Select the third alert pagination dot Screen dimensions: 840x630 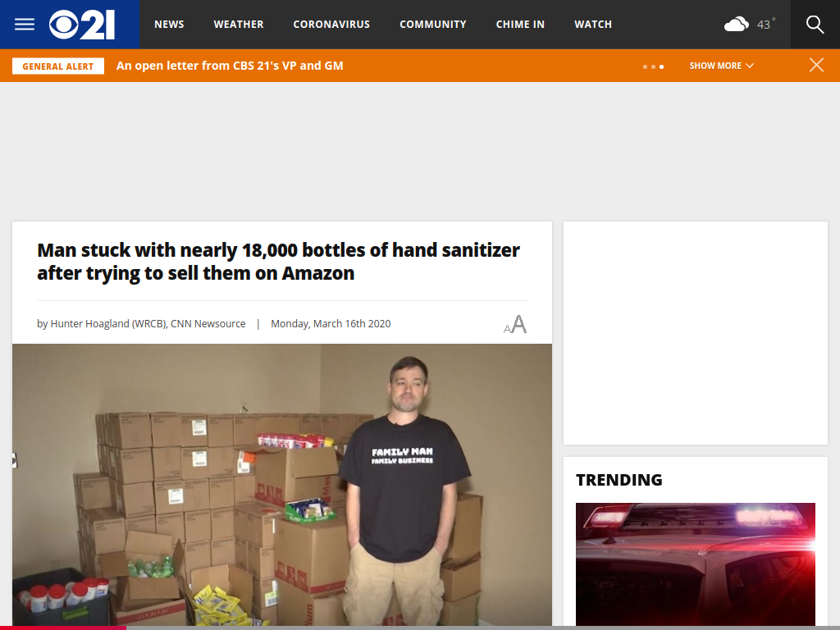pyautogui.click(x=662, y=67)
